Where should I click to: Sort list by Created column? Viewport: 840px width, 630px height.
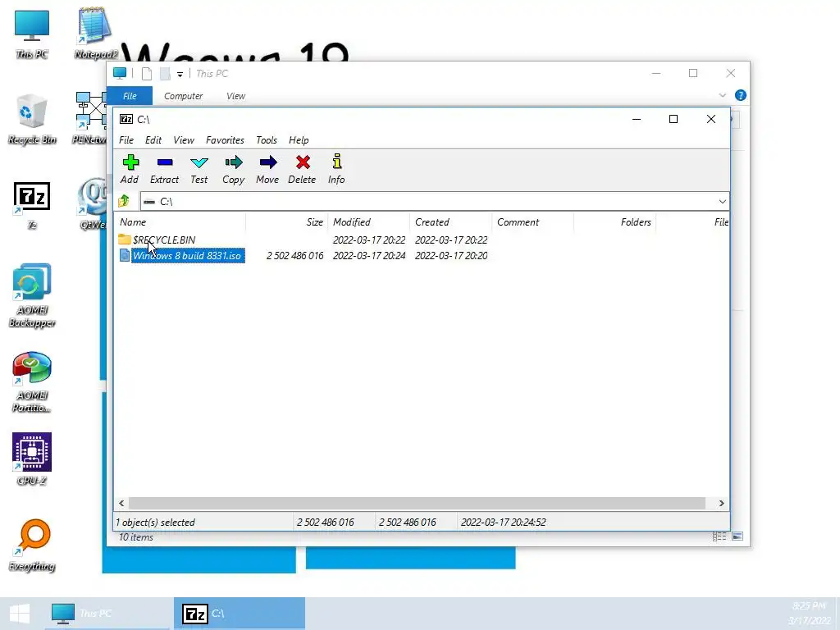point(450,221)
